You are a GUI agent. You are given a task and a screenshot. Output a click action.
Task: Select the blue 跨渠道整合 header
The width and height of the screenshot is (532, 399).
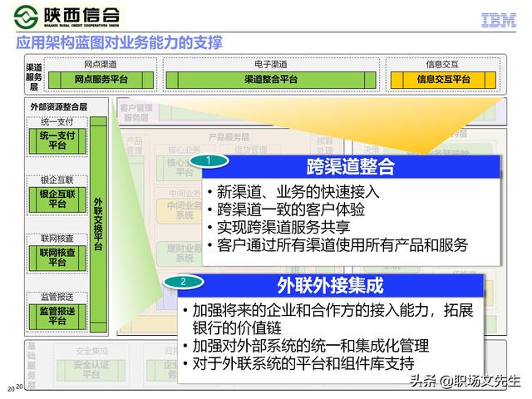tap(351, 166)
